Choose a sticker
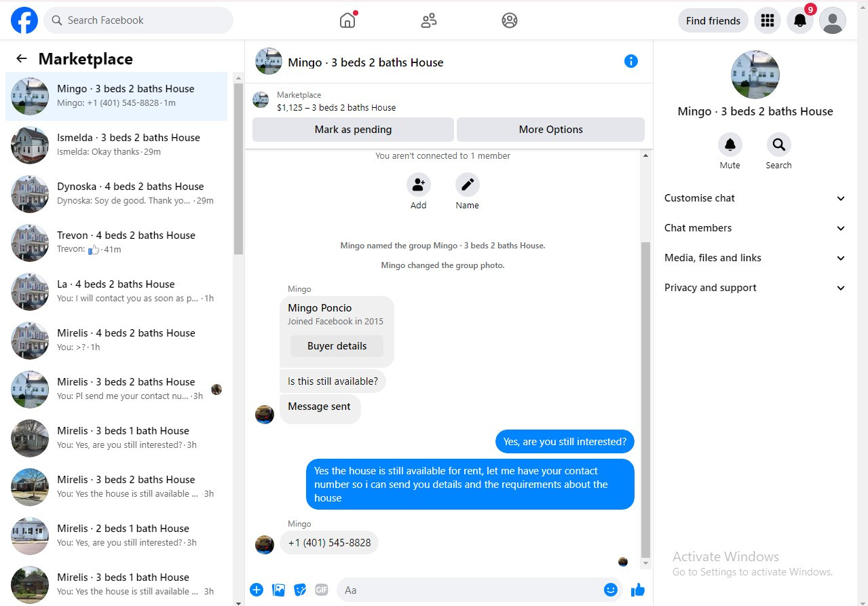 coord(300,590)
